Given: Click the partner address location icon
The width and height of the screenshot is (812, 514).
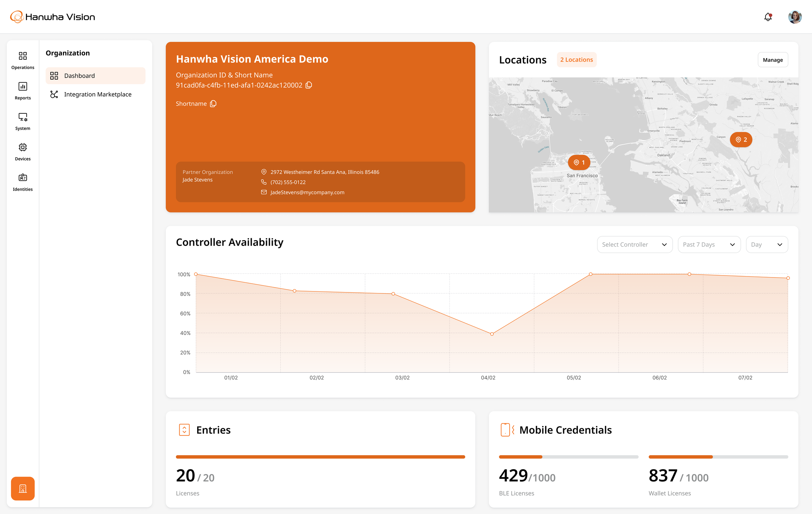Looking at the screenshot, I should [264, 172].
